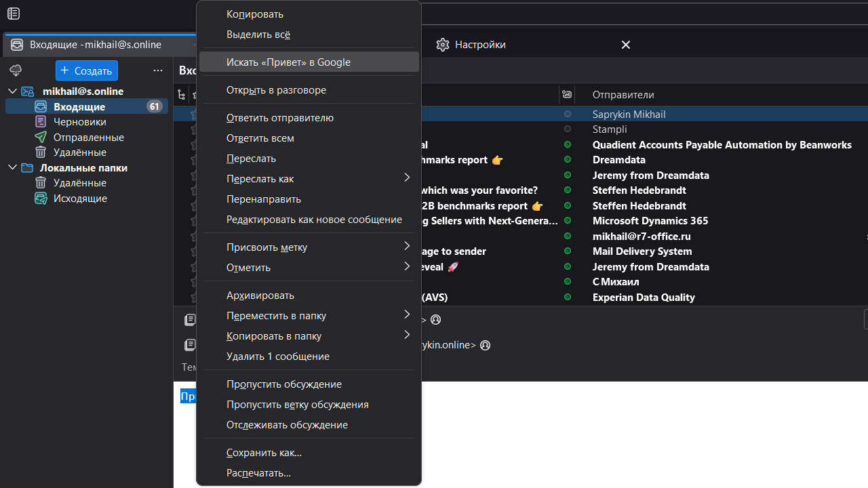Click the thread column icon in message list header
This screenshot has width=868, height=488.
coord(181,95)
